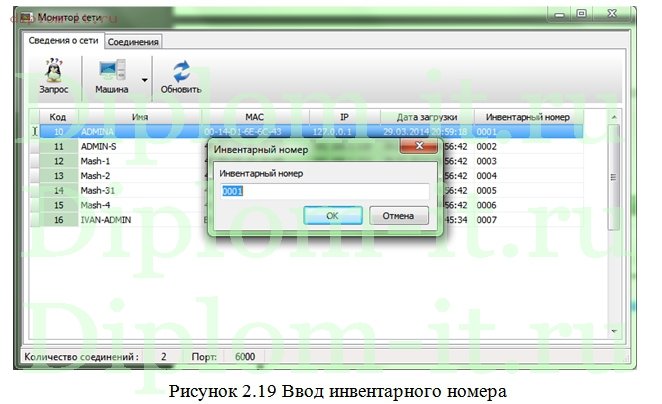Click the port value 6000 in status bar
This screenshot has height=404, width=662.
coord(245,357)
